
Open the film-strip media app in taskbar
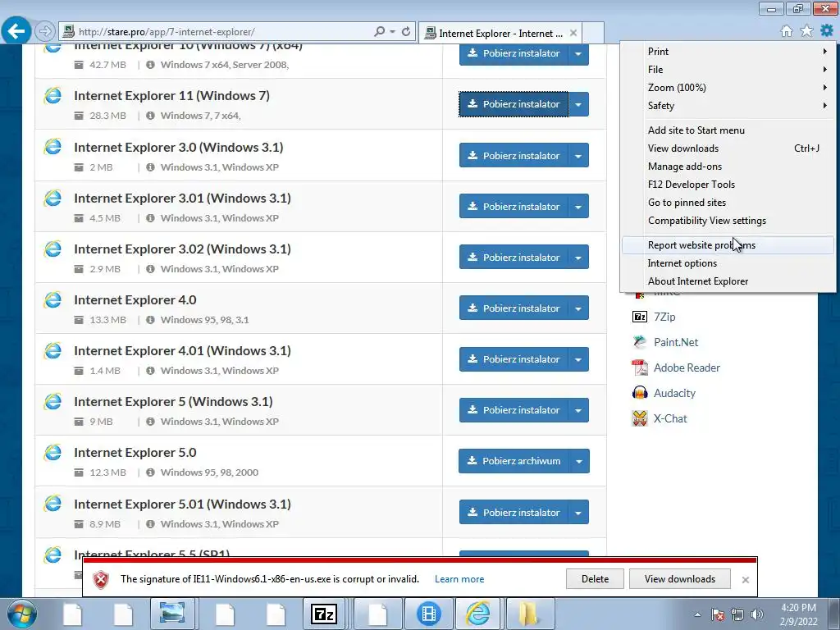tap(428, 614)
